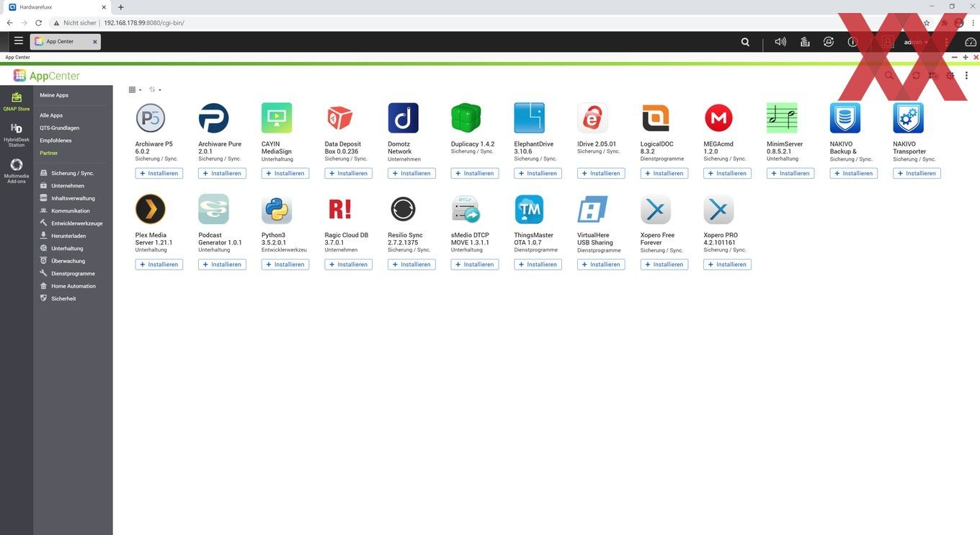Open the Resilio Sync app icon
This screenshot has height=535, width=980.
[x=403, y=209]
